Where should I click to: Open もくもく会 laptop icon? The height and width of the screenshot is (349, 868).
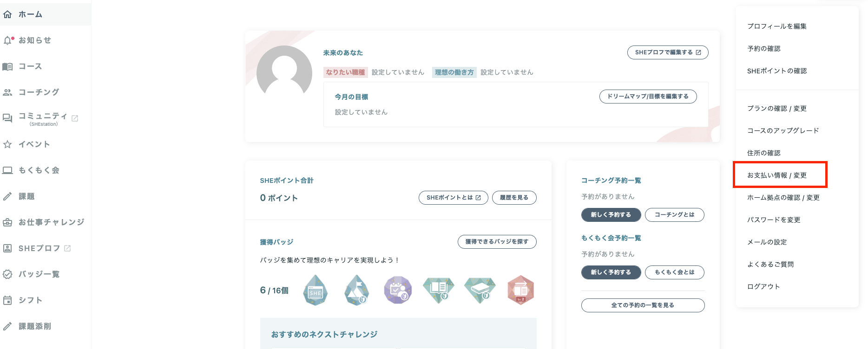(7, 170)
